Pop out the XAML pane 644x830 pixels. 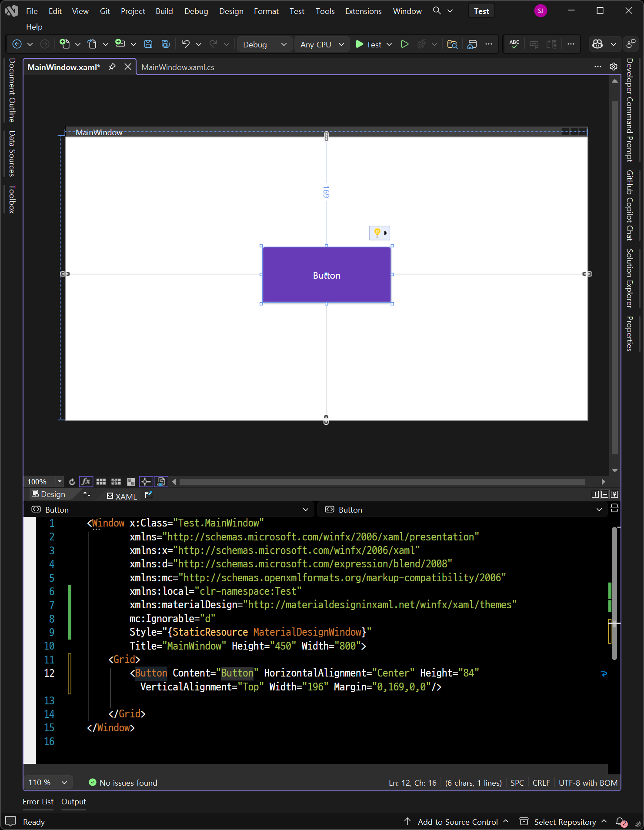coord(149,495)
